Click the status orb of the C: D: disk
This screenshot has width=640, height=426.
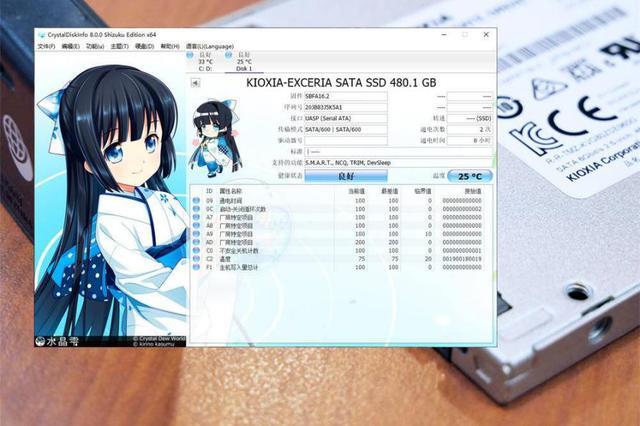[190, 55]
